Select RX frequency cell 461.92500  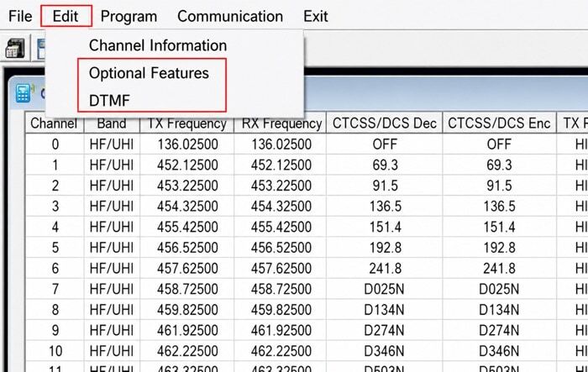[x=281, y=330]
